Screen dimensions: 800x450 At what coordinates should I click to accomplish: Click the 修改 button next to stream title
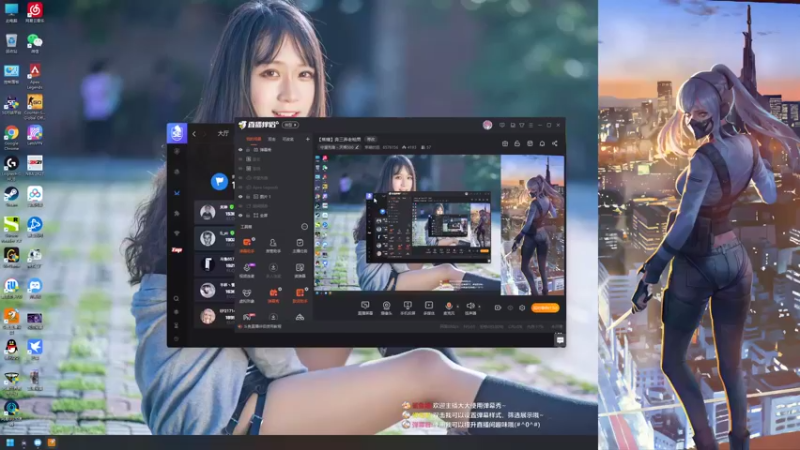pyautogui.click(x=371, y=139)
